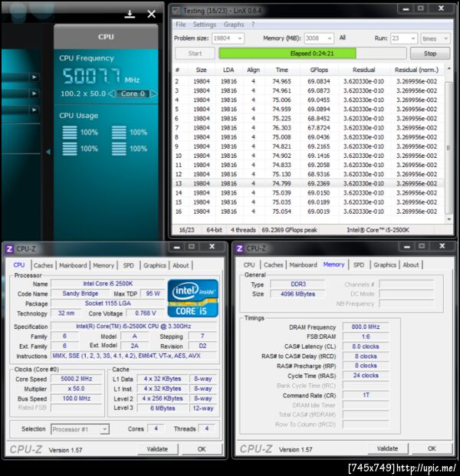
Task: Collapse the side panel with left triangle arrow
Action: [48, 152]
